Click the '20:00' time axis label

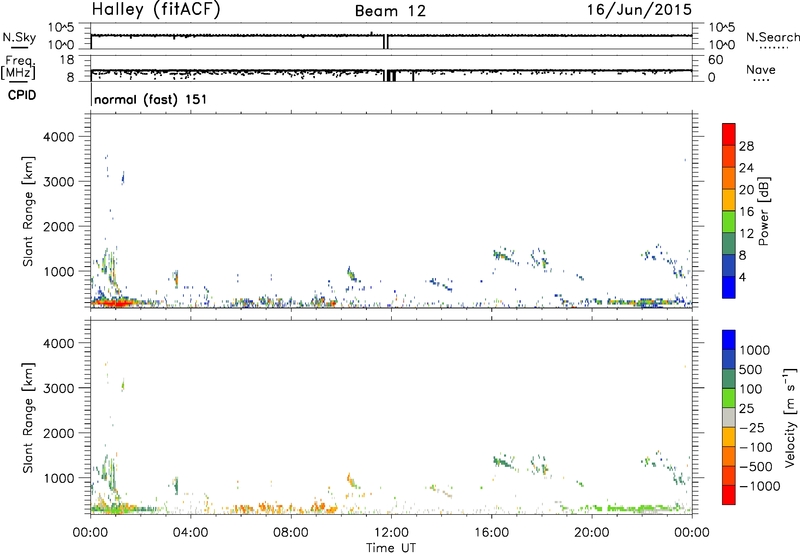(592, 533)
